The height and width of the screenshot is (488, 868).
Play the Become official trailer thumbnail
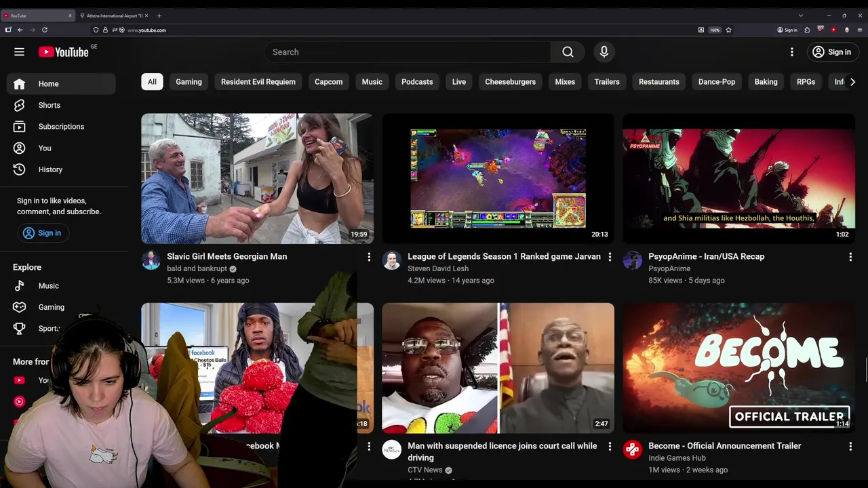coord(738,368)
